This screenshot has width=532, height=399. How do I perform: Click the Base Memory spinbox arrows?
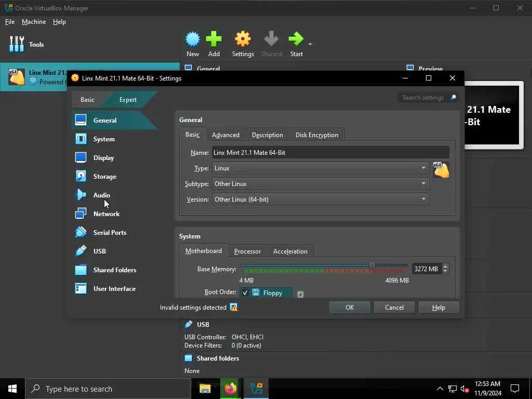[445, 269]
